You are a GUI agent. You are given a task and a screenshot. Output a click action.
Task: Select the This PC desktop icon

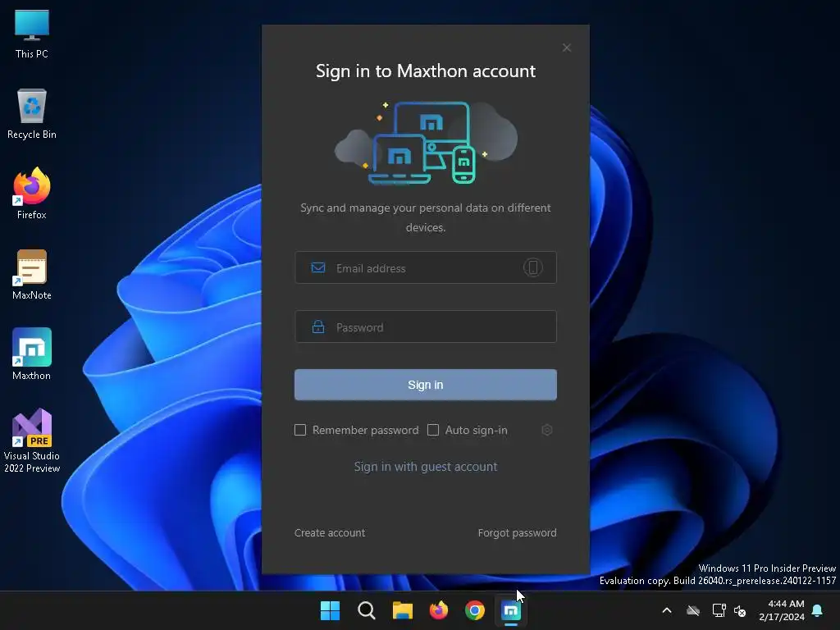[x=32, y=34]
